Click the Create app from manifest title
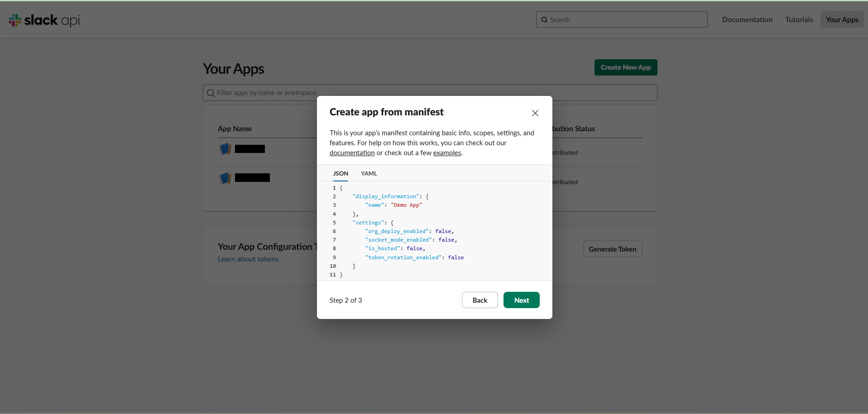This screenshot has height=414, width=868. (386, 112)
